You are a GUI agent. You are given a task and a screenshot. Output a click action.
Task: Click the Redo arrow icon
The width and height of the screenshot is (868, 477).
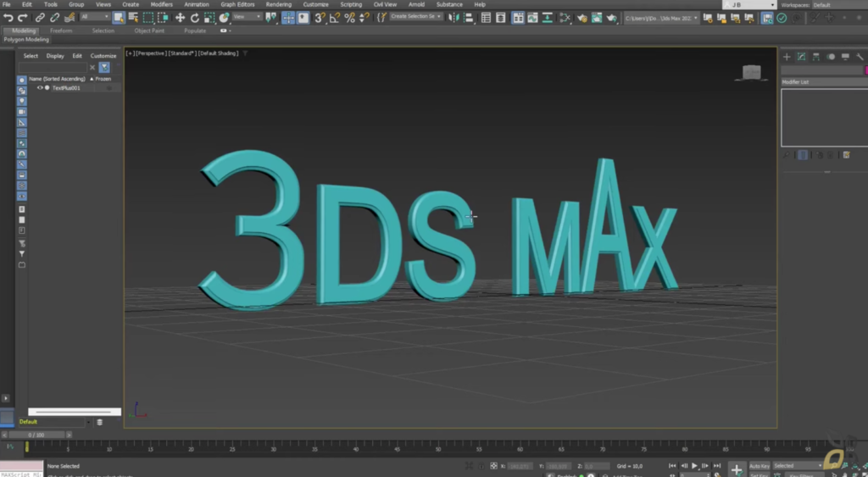tap(23, 18)
